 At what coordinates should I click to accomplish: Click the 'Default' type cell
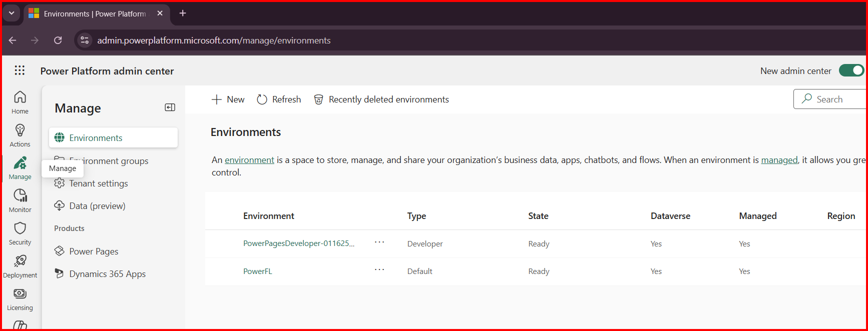[x=419, y=271]
